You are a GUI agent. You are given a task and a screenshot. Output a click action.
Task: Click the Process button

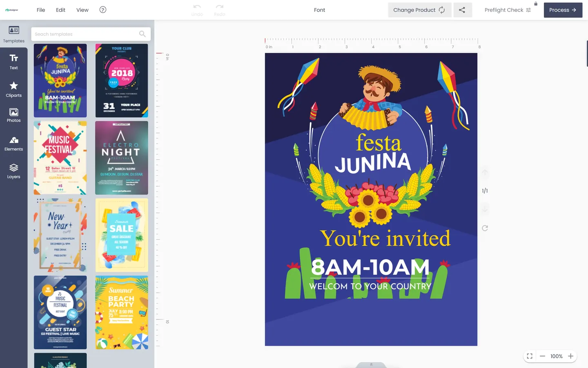point(563,10)
